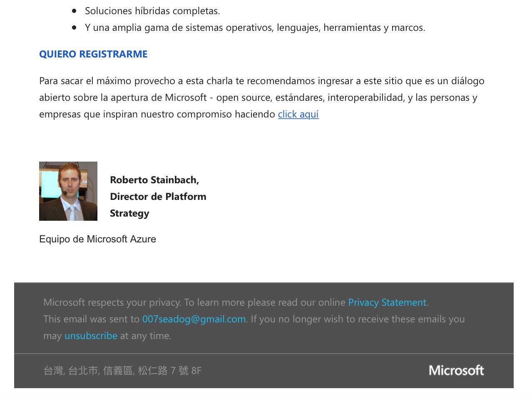Open the Privacy Statement link
The height and width of the screenshot is (399, 532).
coord(387,302)
